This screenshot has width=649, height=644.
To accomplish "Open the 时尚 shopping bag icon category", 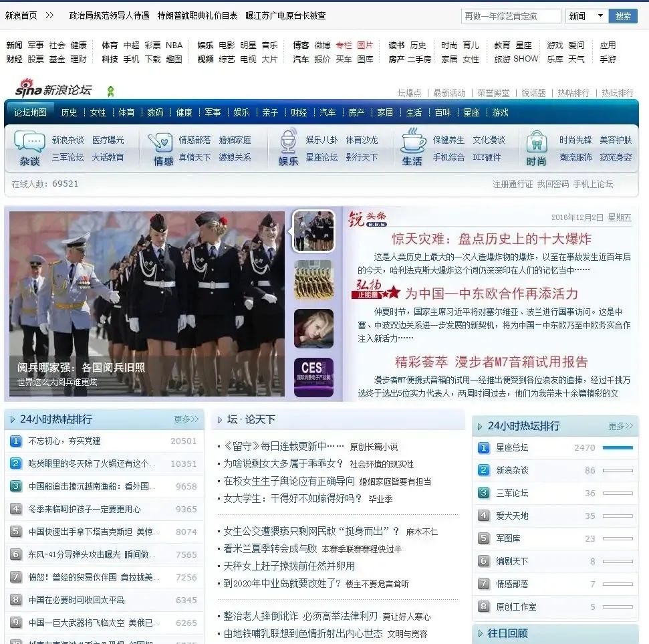I will 537,142.
